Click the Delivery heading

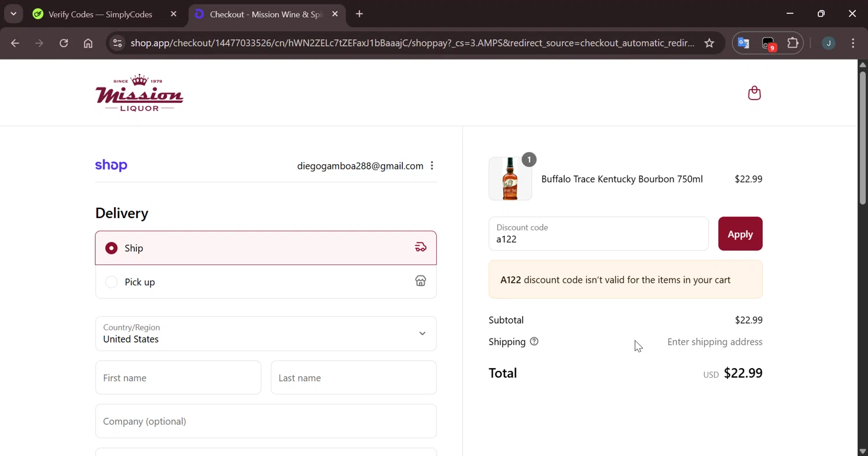coord(122,213)
